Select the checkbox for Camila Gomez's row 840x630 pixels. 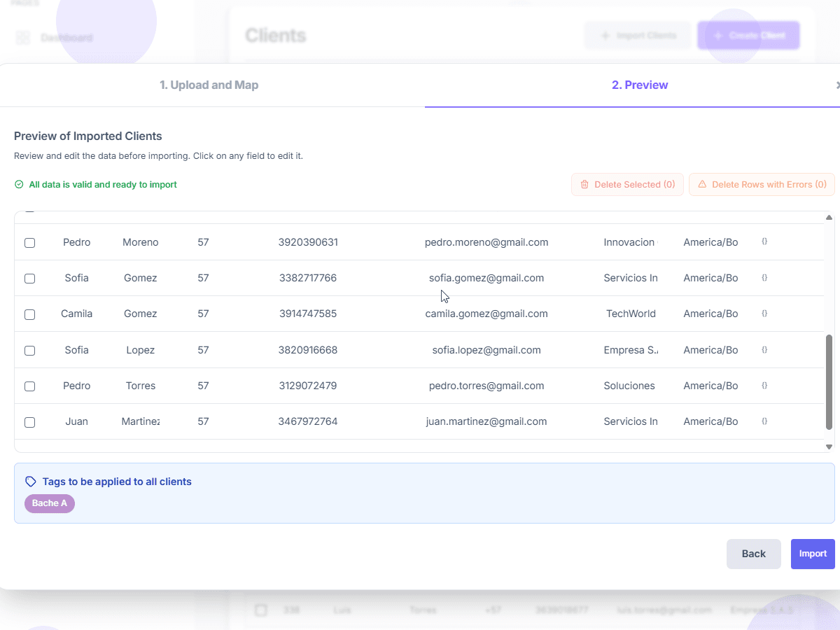(29, 314)
